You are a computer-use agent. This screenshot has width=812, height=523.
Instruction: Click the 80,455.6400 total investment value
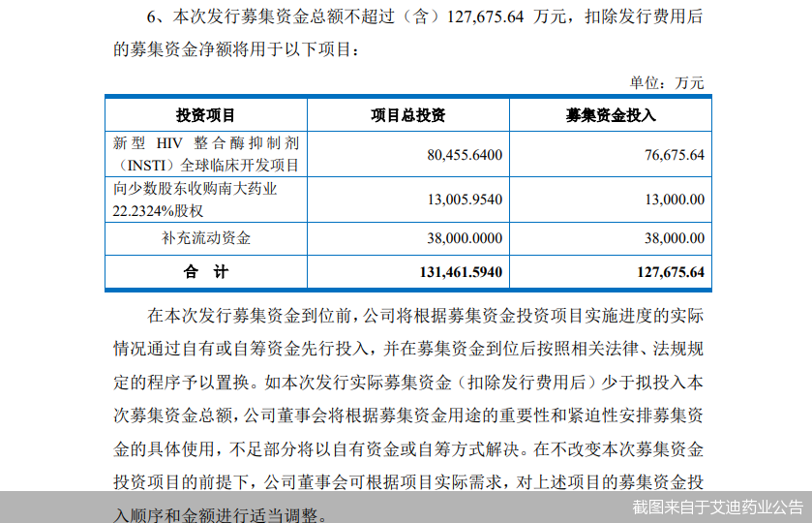464,155
